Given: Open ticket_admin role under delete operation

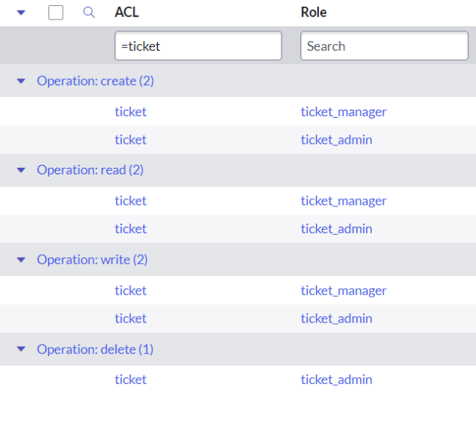Looking at the screenshot, I should [336, 379].
